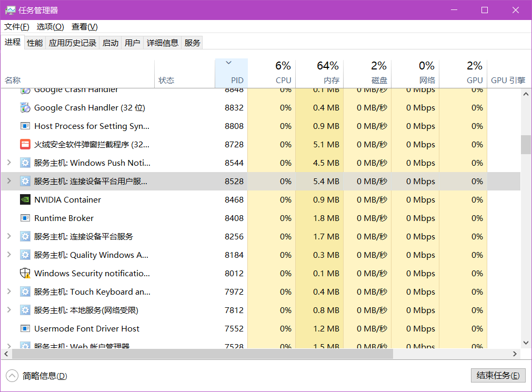Expand 服务主机: 连接设备平台服务 group
532x392 pixels.
9,236
